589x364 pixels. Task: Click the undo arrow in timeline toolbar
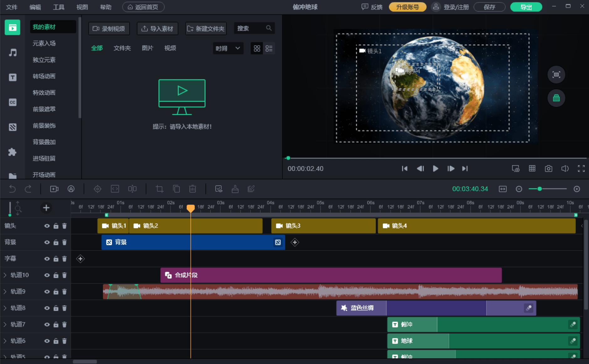coord(12,189)
